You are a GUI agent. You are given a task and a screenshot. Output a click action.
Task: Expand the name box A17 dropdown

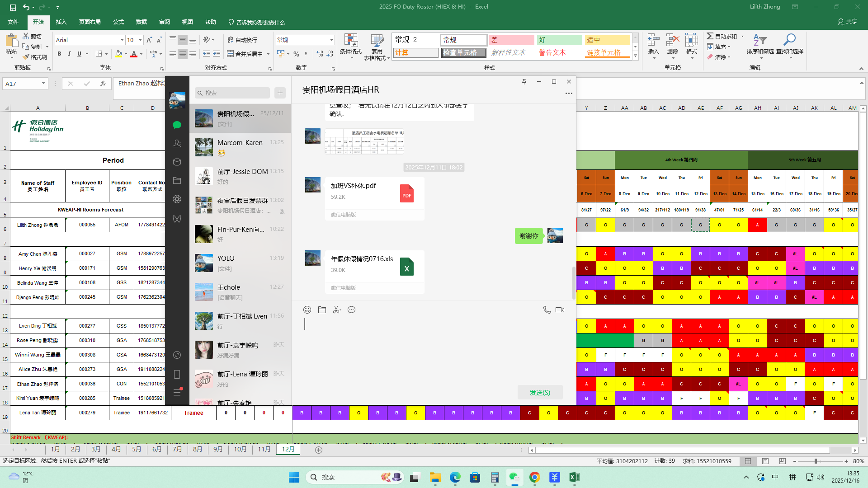[x=43, y=84]
